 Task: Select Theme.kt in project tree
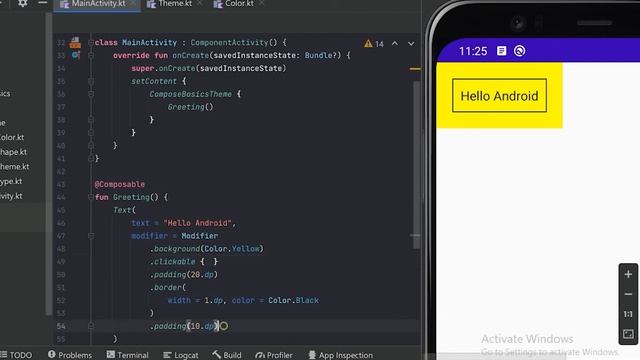point(14,167)
